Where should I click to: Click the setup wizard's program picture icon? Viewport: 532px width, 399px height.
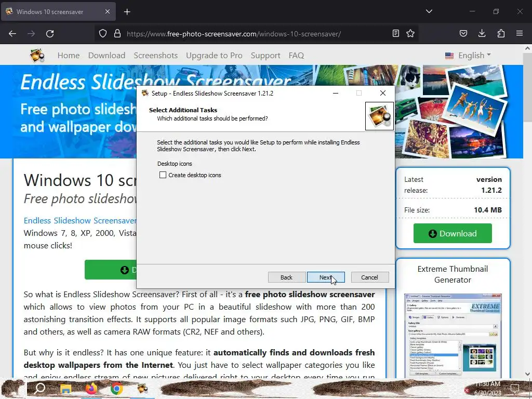(x=379, y=116)
